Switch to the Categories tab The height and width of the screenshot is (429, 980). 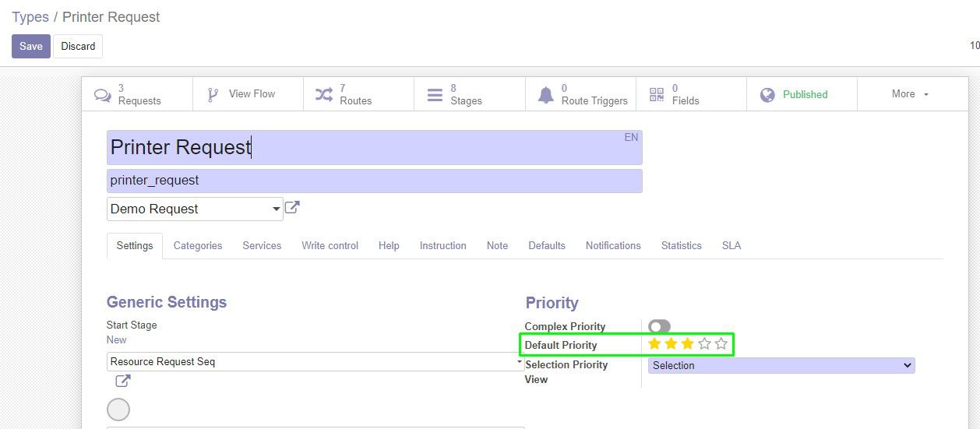pos(198,245)
